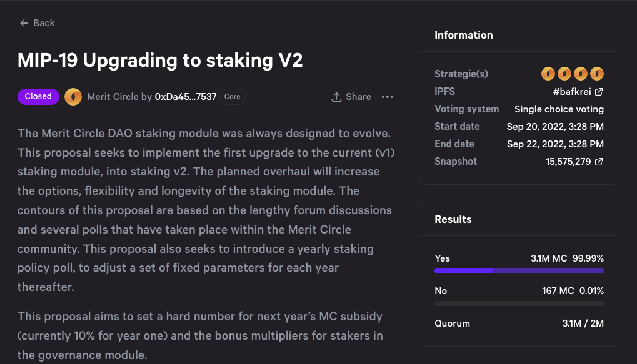Click the MIP-19 proposal title heading

pyautogui.click(x=160, y=60)
